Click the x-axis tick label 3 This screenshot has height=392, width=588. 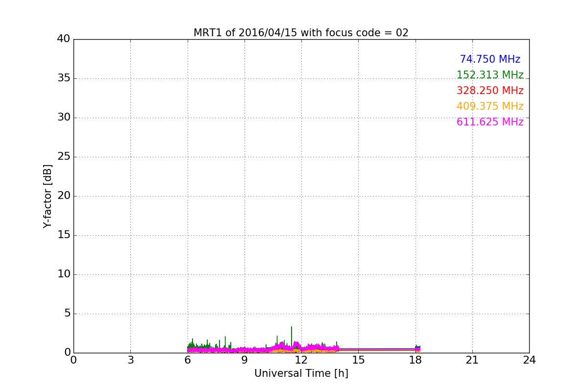coord(130,360)
